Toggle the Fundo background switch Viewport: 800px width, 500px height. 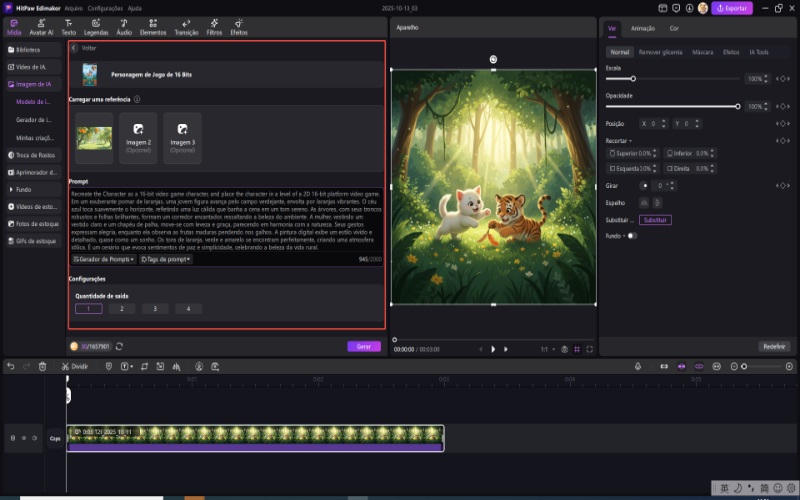(632, 236)
